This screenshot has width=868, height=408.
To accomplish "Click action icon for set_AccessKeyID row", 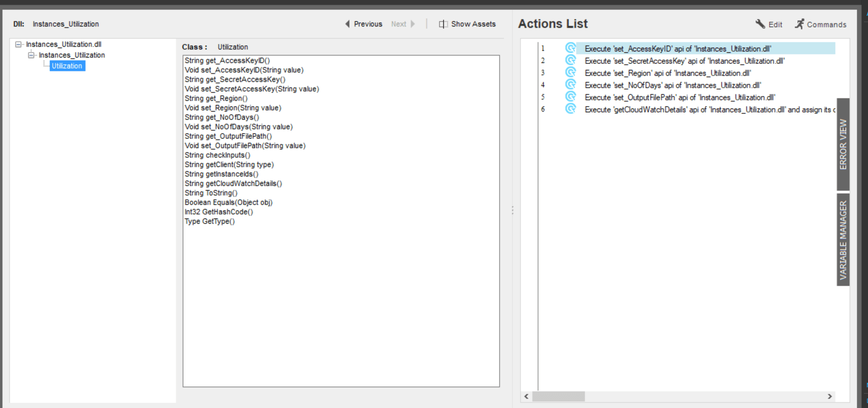I will click(x=571, y=48).
